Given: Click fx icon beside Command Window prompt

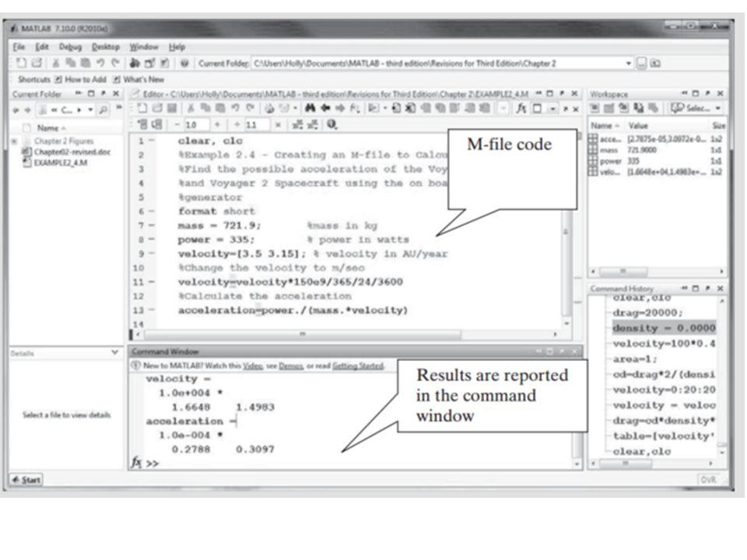Looking at the screenshot, I should [136, 462].
